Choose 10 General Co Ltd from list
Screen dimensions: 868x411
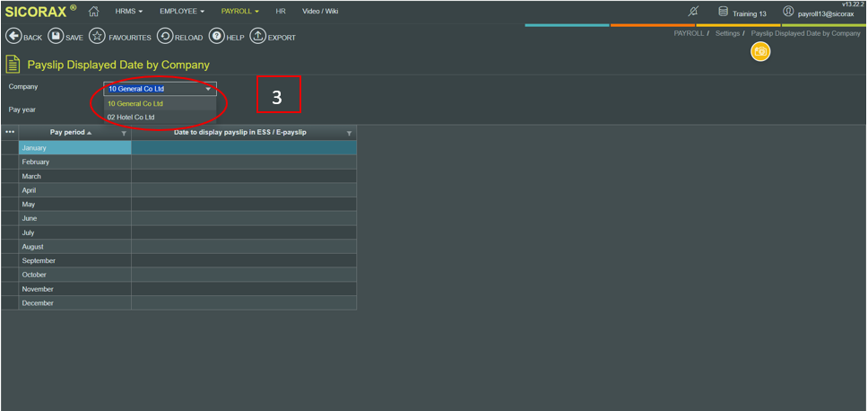135,103
